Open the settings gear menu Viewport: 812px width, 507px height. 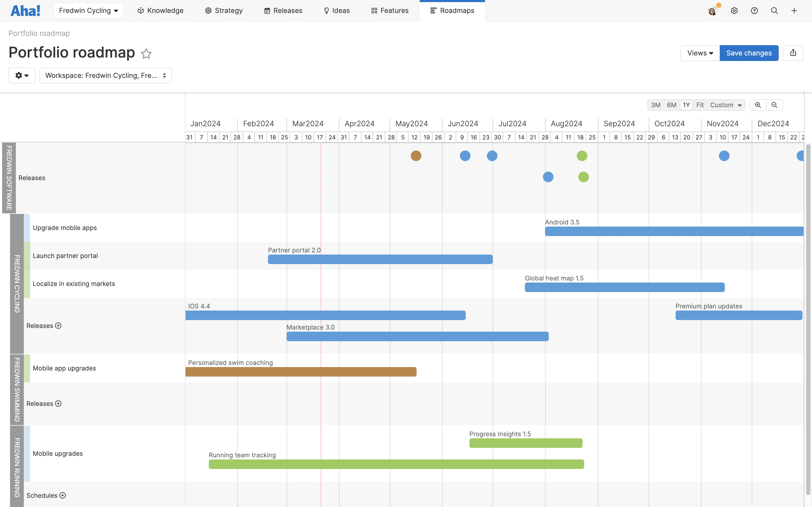(735, 10)
